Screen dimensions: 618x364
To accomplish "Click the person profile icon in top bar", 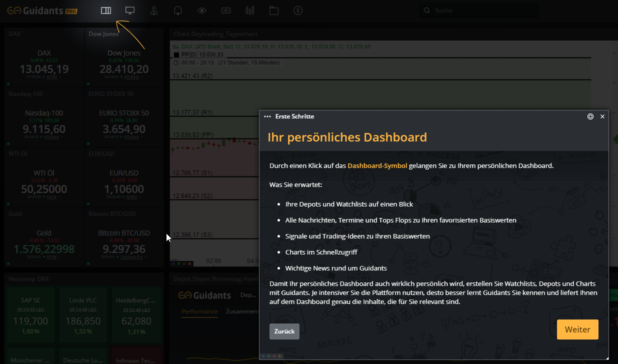I will click(x=154, y=10).
